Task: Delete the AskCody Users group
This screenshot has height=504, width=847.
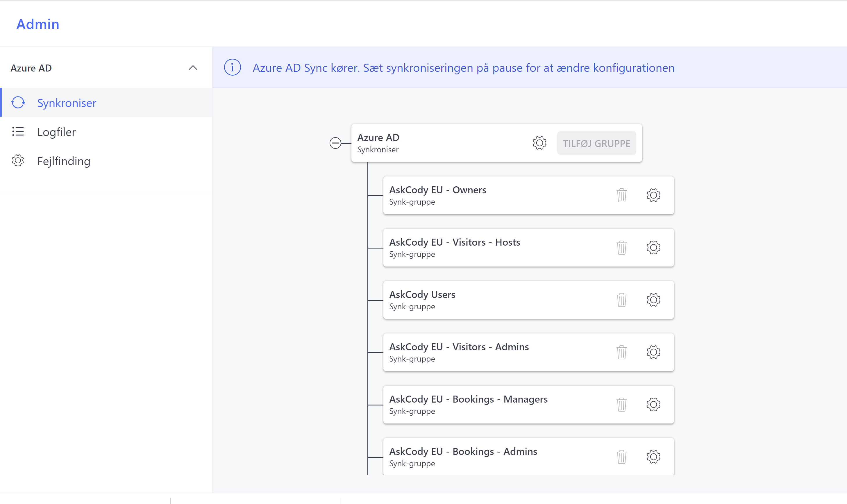Action: pos(621,300)
